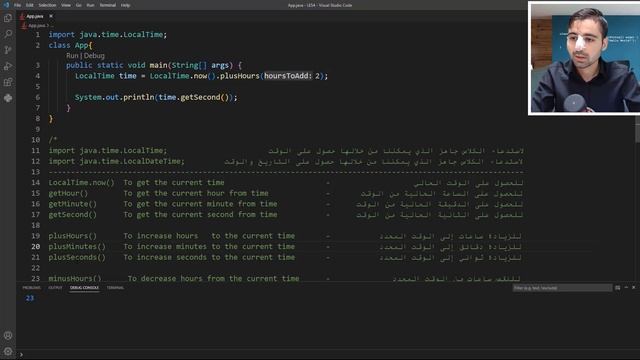This screenshot has height=360, width=640.
Task: Open the File menu
Action: (x=18, y=5)
